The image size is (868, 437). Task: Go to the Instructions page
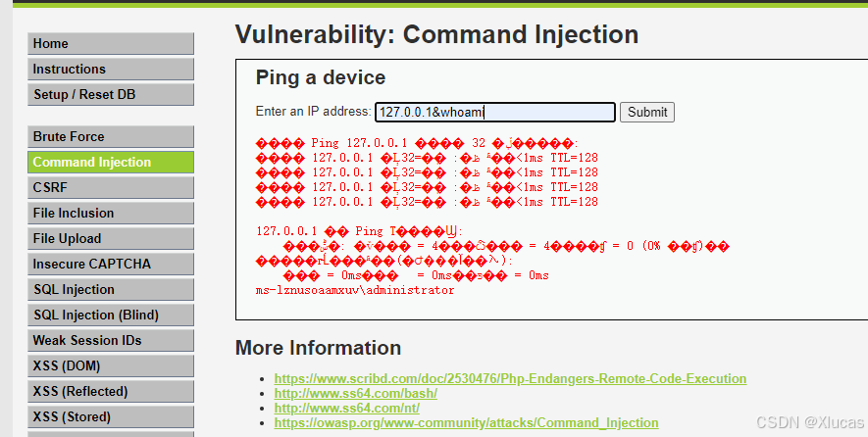pyautogui.click(x=111, y=70)
